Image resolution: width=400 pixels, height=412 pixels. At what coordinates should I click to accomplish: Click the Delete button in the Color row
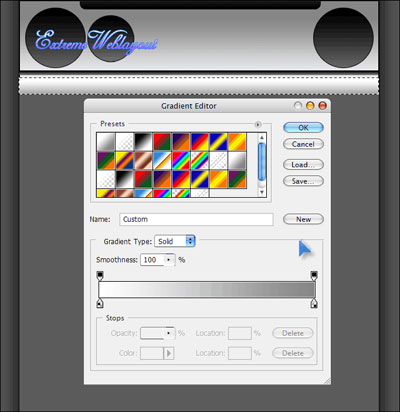point(293,353)
